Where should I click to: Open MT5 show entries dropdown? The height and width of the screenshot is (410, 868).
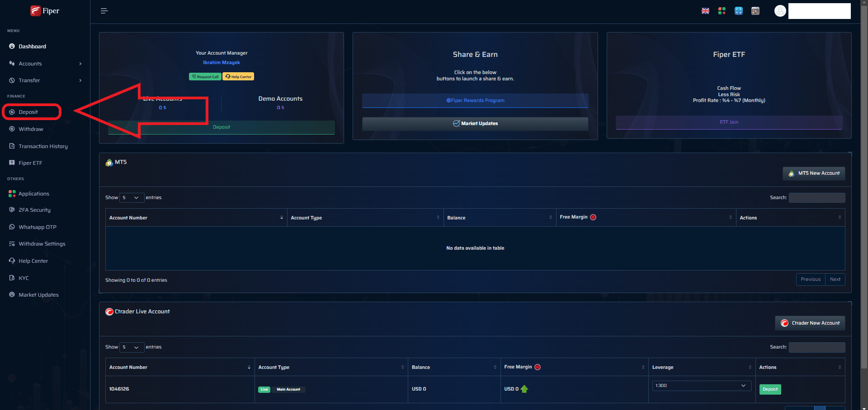pyautogui.click(x=132, y=198)
